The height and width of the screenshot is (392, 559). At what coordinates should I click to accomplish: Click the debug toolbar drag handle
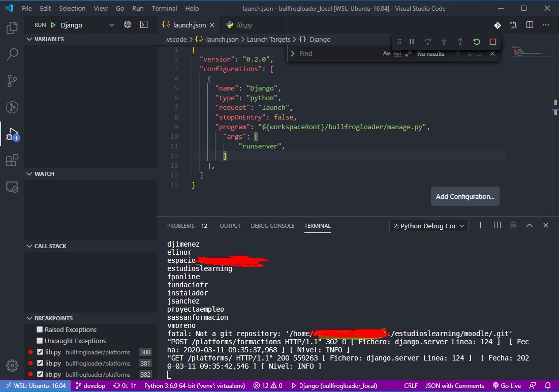[399, 42]
